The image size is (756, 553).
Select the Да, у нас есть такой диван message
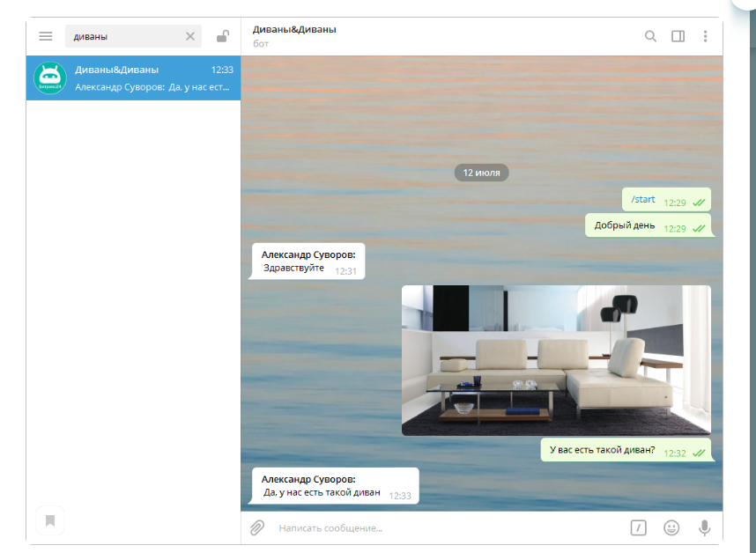335,486
